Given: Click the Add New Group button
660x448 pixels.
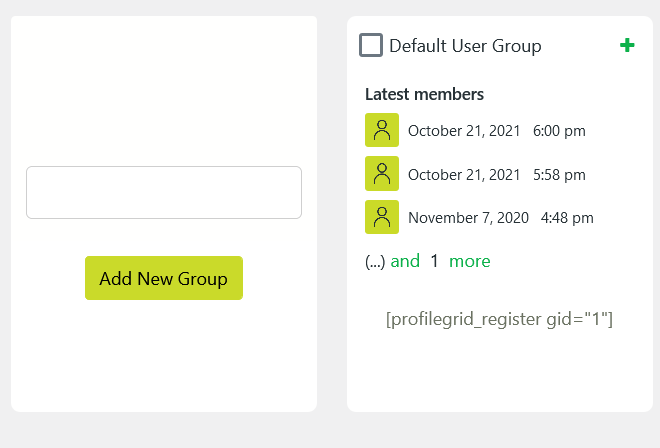Looking at the screenshot, I should (164, 278).
